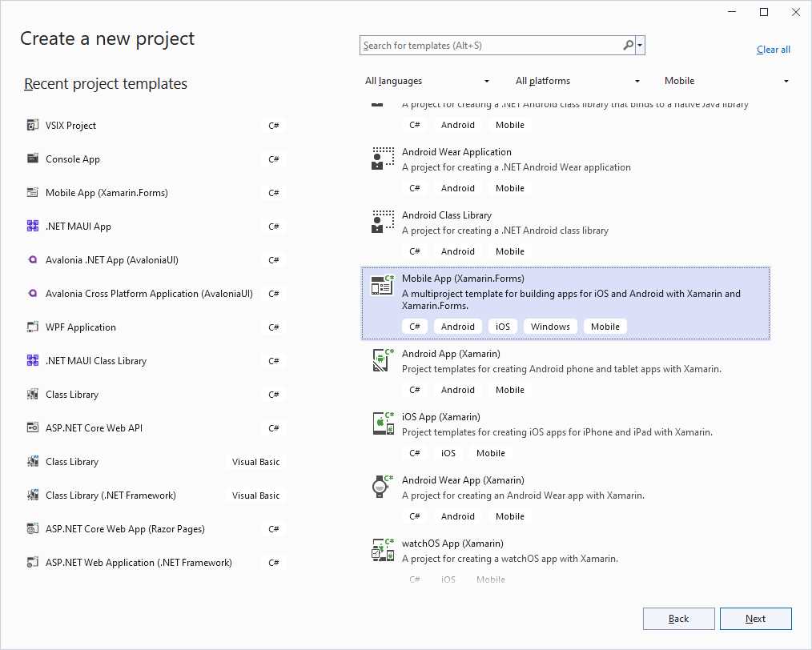Click the Avalonia .NET App icon
Image resolution: width=812 pixels, height=650 pixels.
point(33,259)
